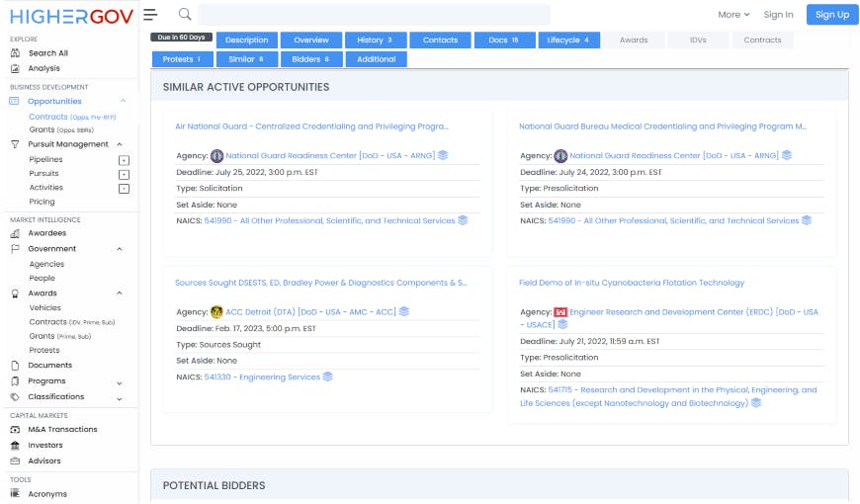Click the Awardees icon in sidebar

[15, 233]
